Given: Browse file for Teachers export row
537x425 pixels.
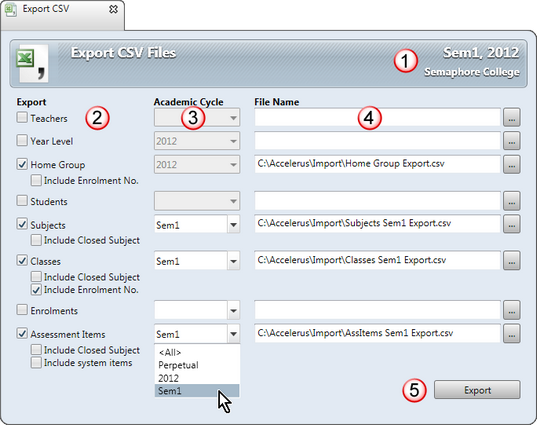Looking at the screenshot, I should tap(512, 117).
